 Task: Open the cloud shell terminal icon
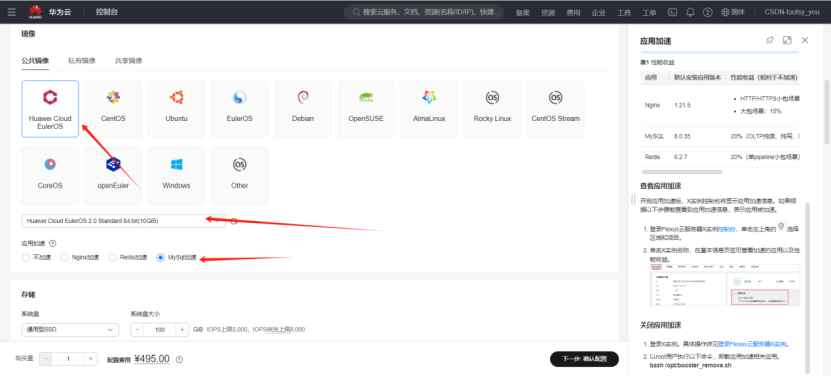(x=673, y=12)
